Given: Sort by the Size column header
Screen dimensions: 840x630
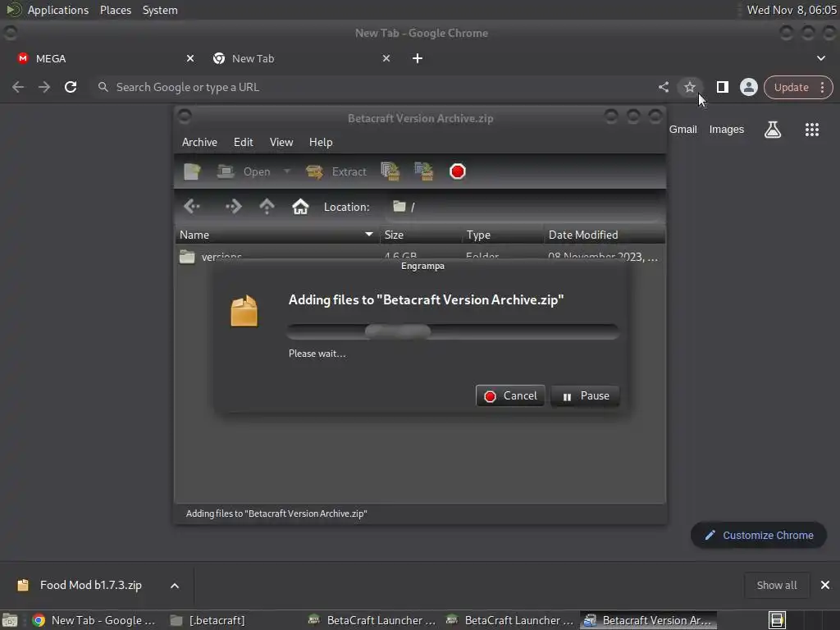Looking at the screenshot, I should (421, 235).
